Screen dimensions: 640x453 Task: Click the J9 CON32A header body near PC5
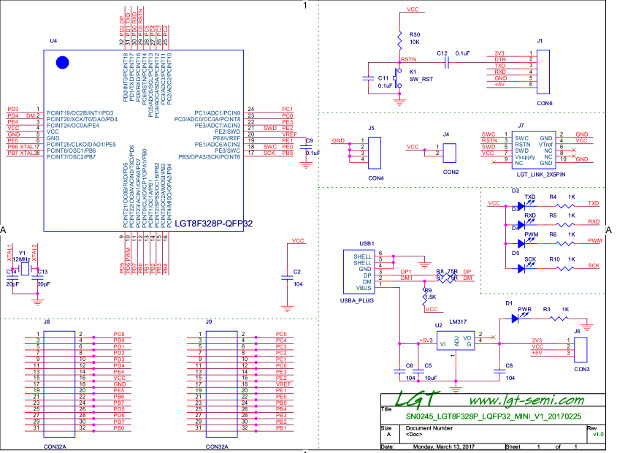[222, 384]
